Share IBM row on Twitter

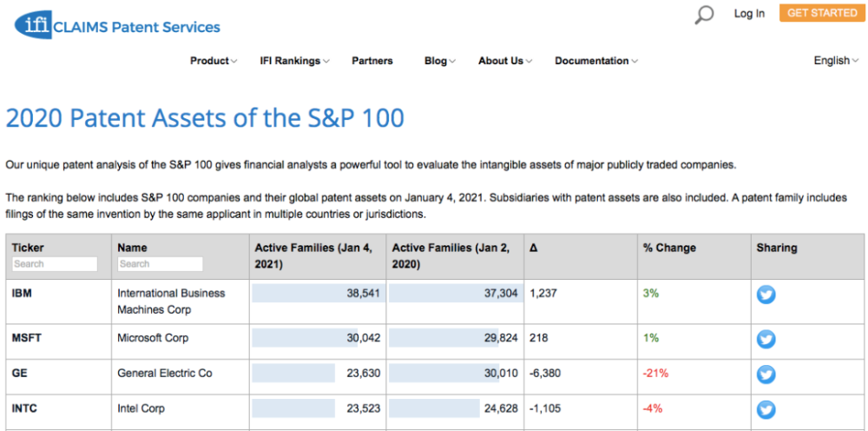click(x=766, y=295)
